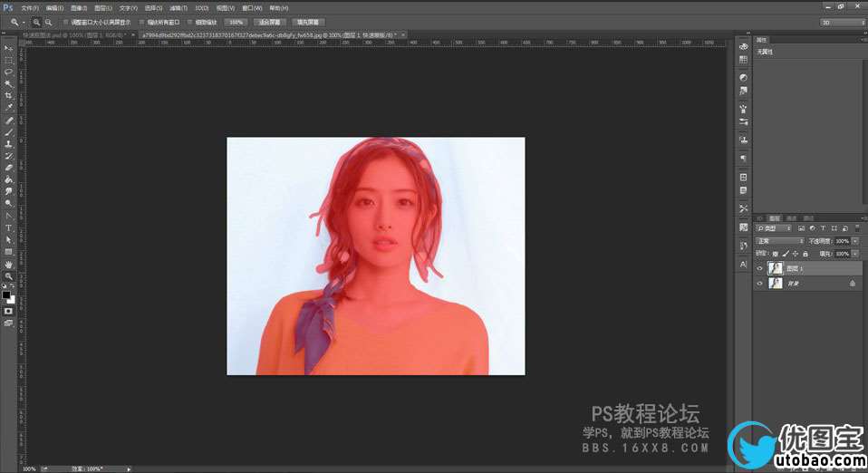Toggle the layer filtering on/off switch
Viewport: 868px width, 473px height.
tap(857, 228)
